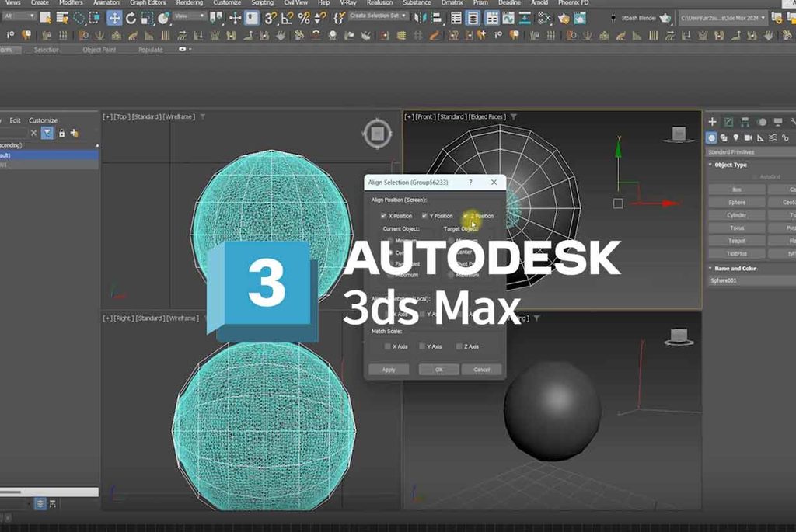This screenshot has height=532, width=796.
Task: Open the Standard Primitives dropdown
Action: [752, 152]
